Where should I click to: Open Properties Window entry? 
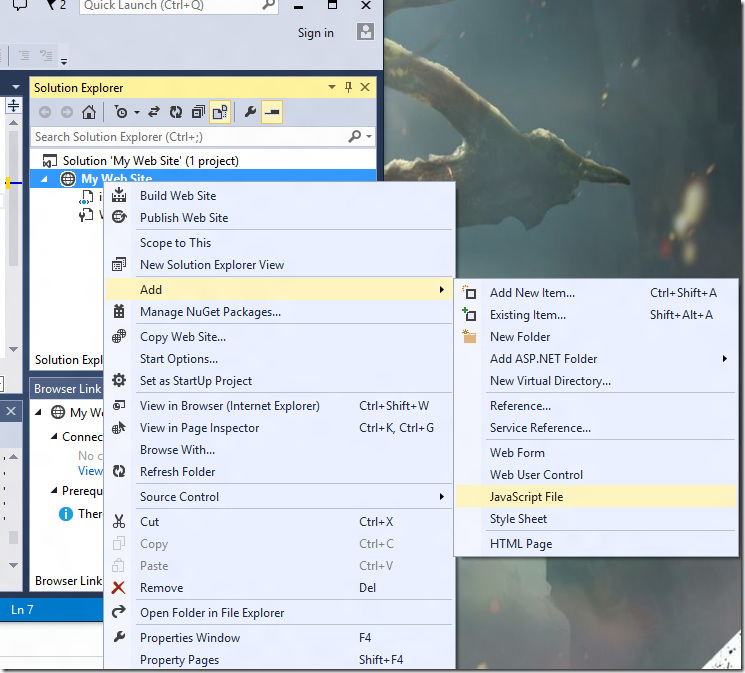coord(279,638)
